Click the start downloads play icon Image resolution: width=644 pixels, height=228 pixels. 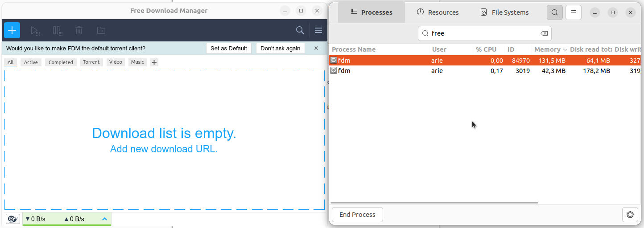[35, 31]
